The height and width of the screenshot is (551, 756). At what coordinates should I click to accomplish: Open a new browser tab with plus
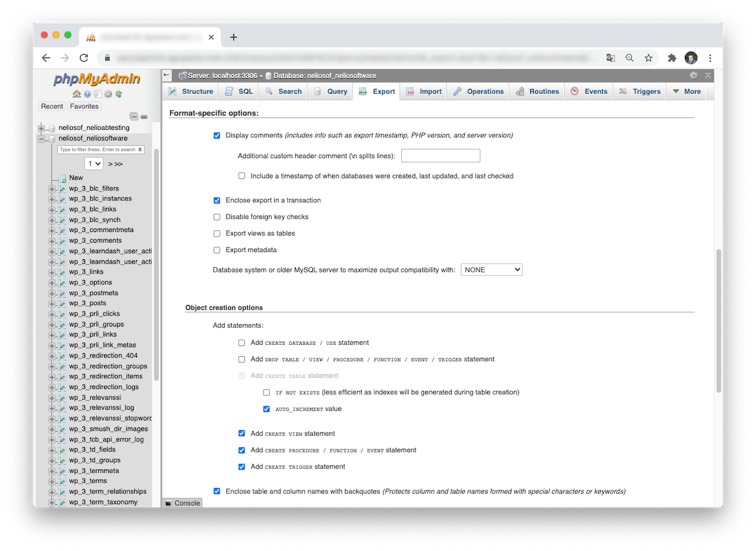234,37
